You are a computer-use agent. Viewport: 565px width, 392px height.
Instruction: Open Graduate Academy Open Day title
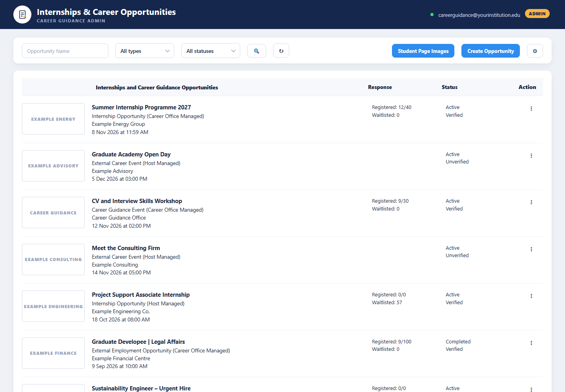click(x=131, y=154)
